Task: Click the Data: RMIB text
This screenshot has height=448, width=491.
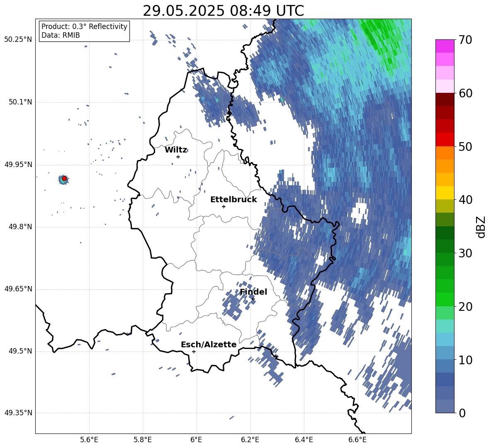Action: [x=61, y=35]
